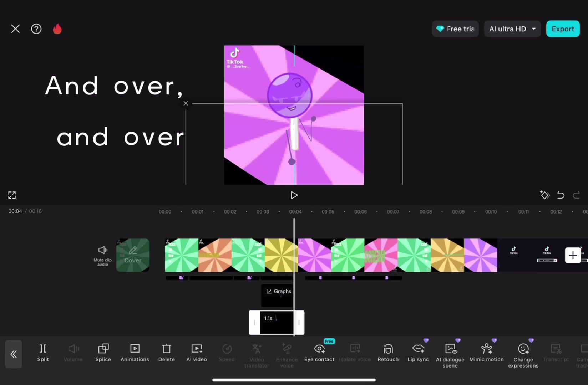Open the Free trial offer
Screen dimensions: 588x385
(x=455, y=29)
